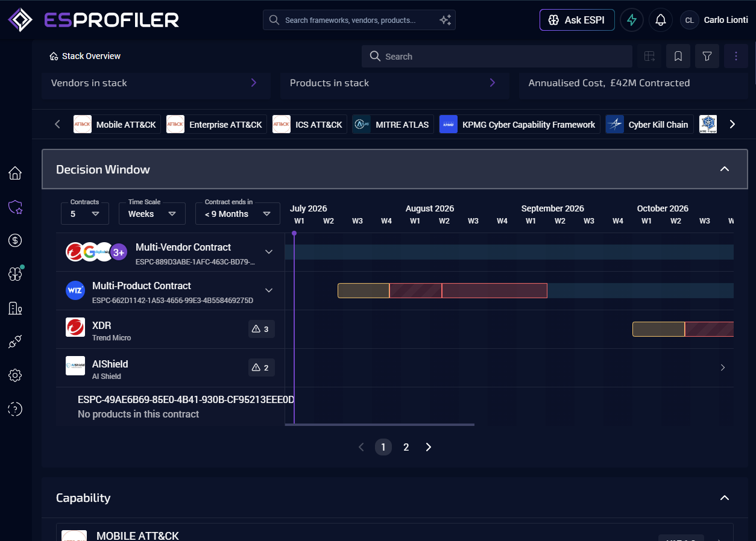Click the lightning bolt icon
Screen dimensions: 756x541
[632, 20]
